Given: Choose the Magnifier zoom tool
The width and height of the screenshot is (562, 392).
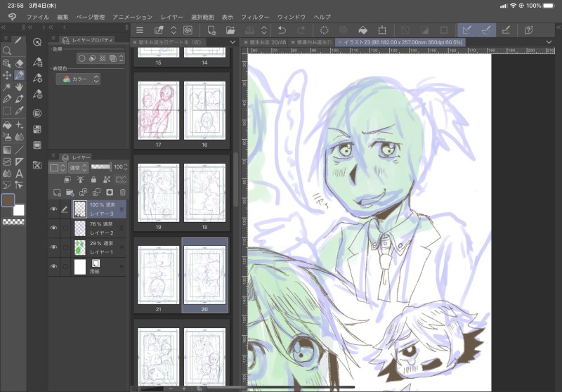Looking at the screenshot, I should (7, 51).
